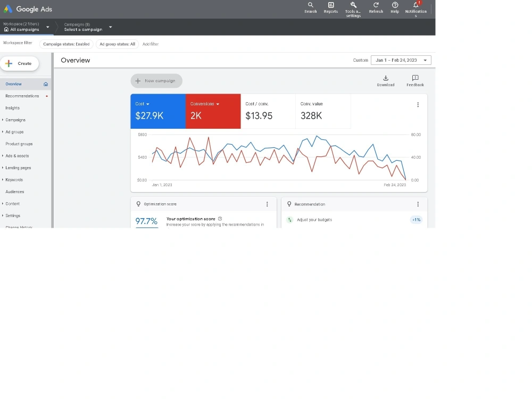Open the Help icon
532x399 pixels.
click(x=395, y=7)
